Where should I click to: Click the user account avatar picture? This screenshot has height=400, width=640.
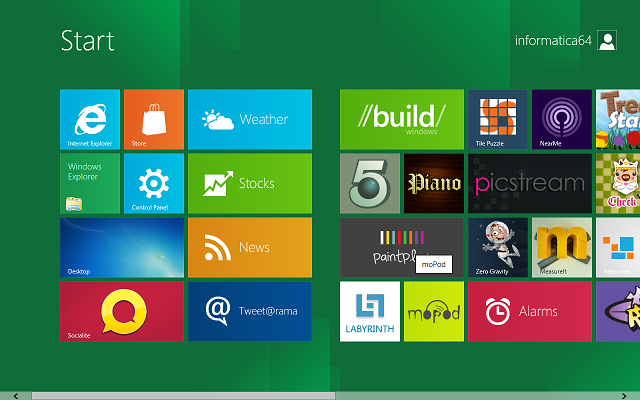(607, 40)
